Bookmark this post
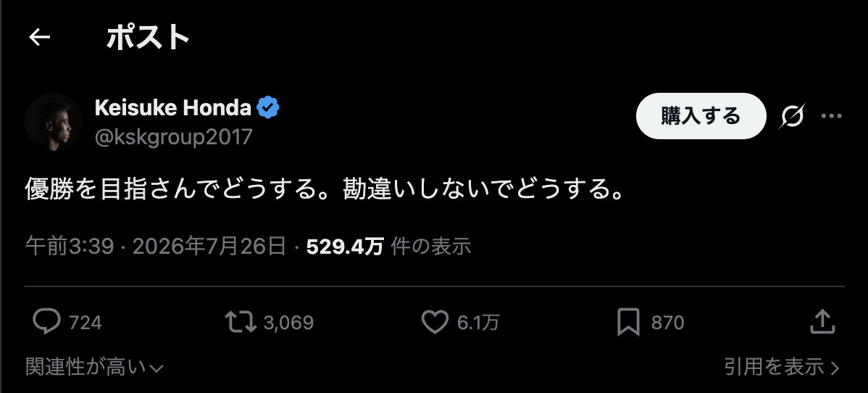868x393 pixels. point(628,322)
